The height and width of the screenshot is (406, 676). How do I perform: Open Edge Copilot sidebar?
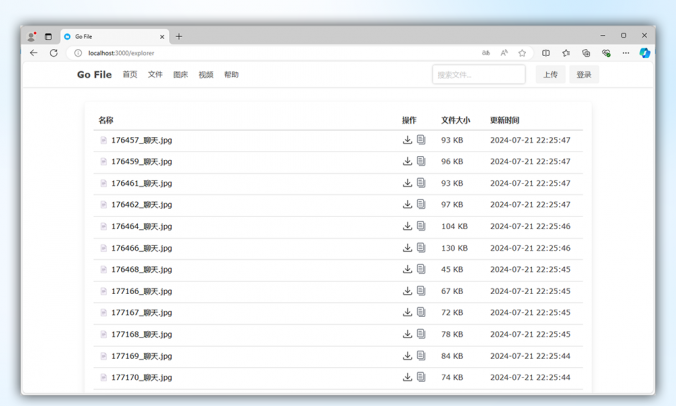tap(645, 53)
